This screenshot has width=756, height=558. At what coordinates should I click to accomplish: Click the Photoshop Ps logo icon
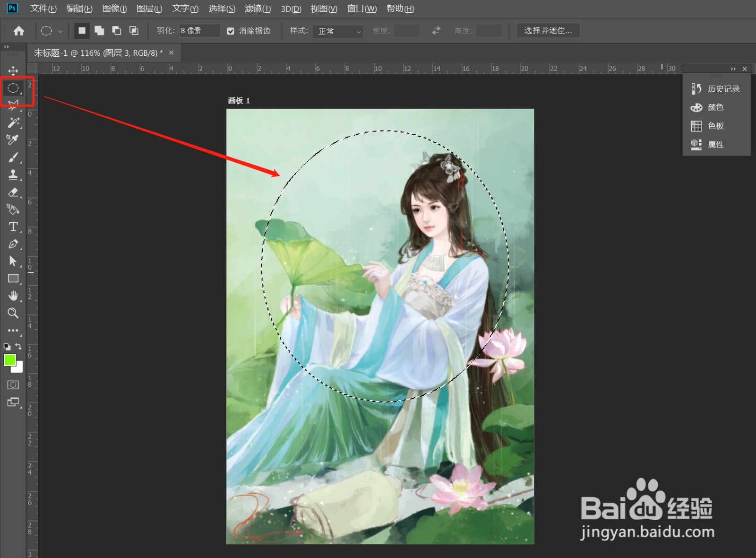coord(12,8)
